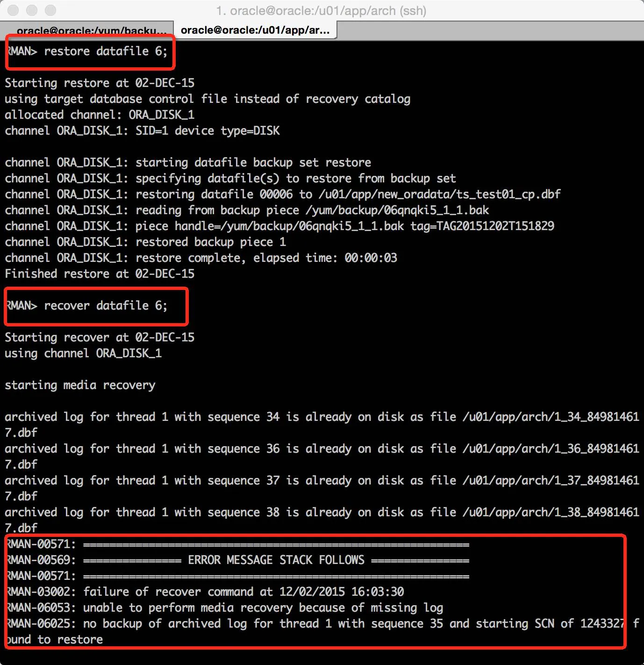Click 'RMAN-06053: unable to perform media recovery' line

tap(225, 608)
